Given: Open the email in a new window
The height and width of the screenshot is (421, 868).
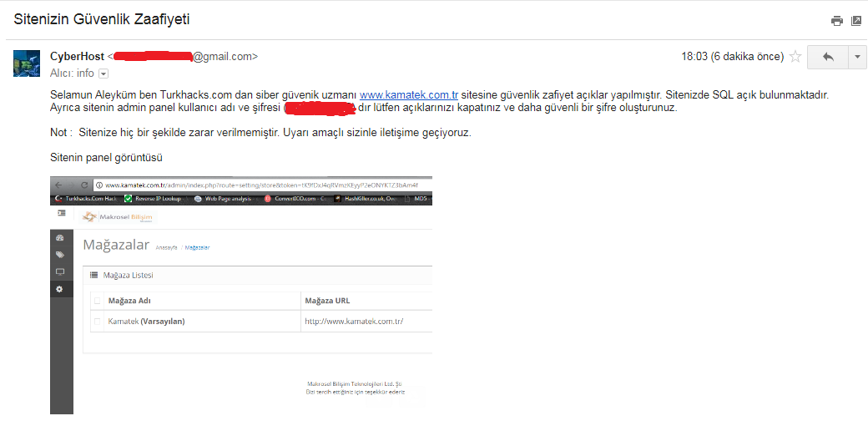Looking at the screenshot, I should click(855, 21).
